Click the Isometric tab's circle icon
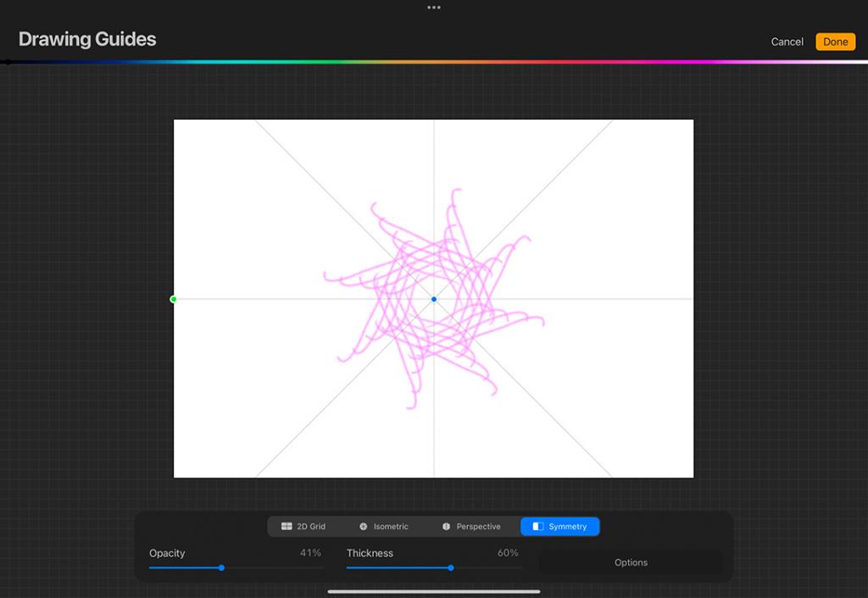This screenshot has width=868, height=598. (364, 526)
